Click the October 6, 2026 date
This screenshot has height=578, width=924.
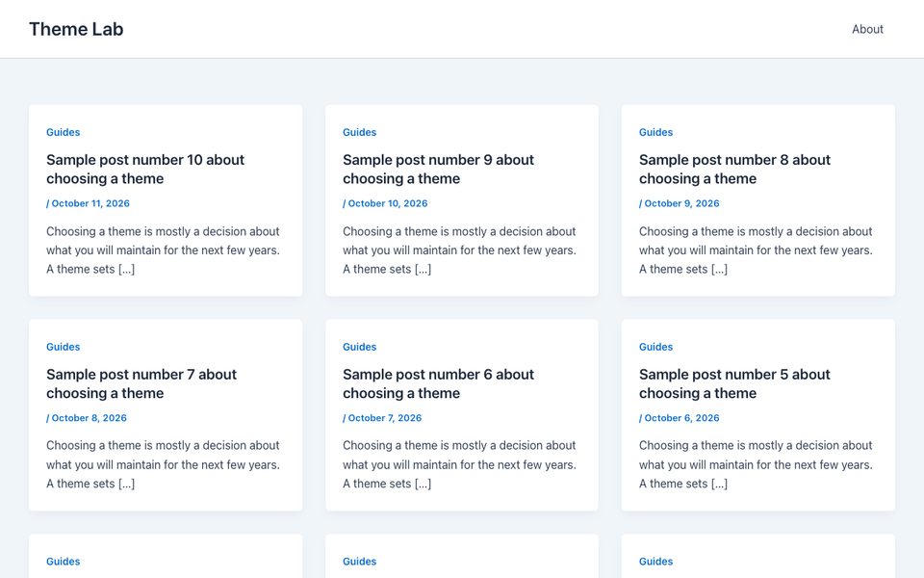681,418
